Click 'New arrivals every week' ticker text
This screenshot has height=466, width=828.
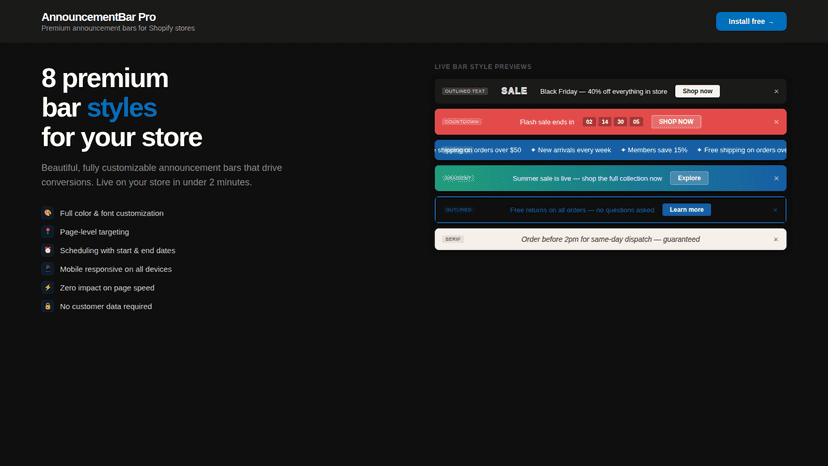pyautogui.click(x=574, y=150)
